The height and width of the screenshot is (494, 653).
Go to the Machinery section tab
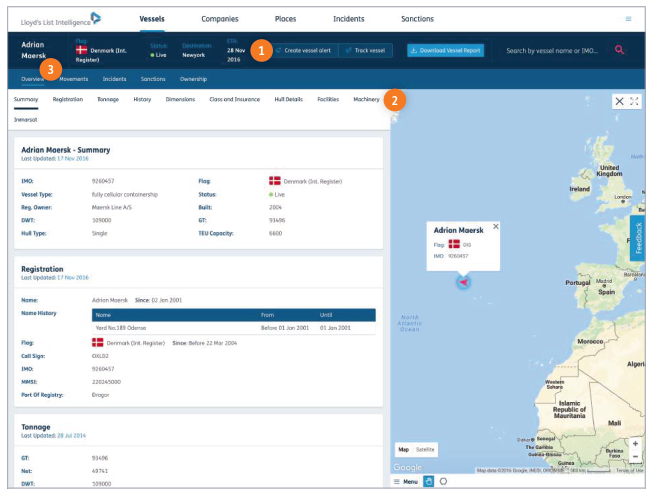(x=366, y=99)
